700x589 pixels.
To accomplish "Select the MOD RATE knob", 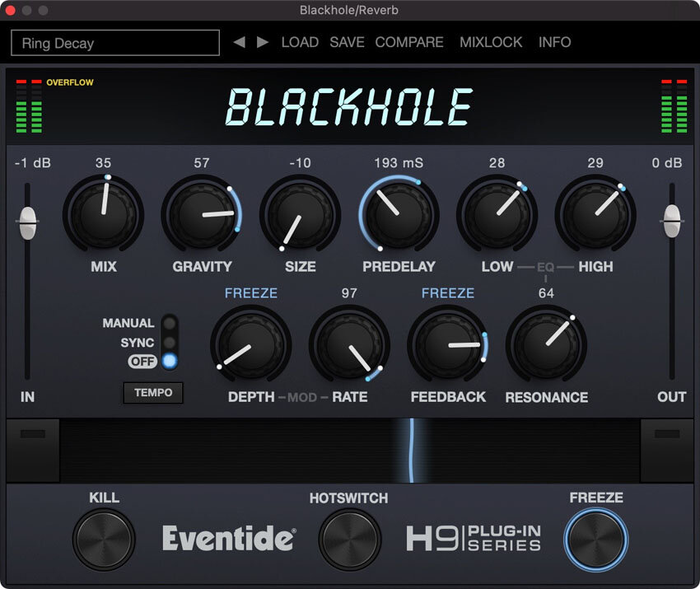I will tap(350, 346).
